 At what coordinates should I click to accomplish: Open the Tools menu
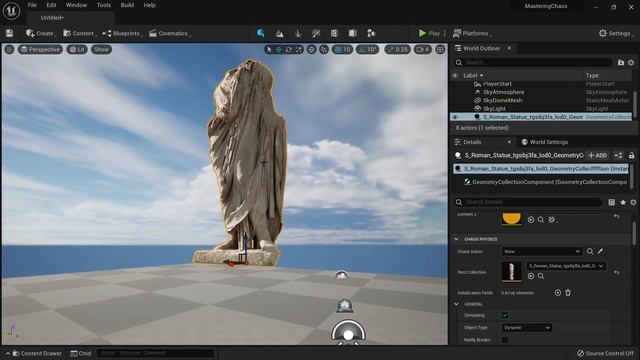click(x=104, y=5)
